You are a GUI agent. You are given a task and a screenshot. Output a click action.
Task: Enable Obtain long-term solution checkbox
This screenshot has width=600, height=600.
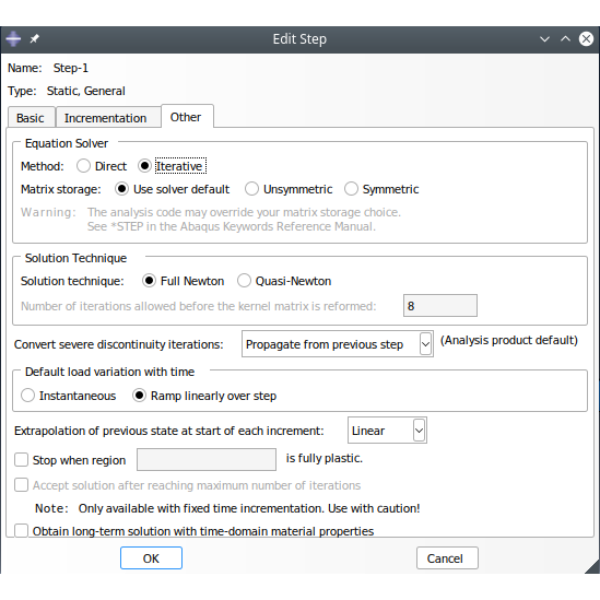(x=21, y=530)
